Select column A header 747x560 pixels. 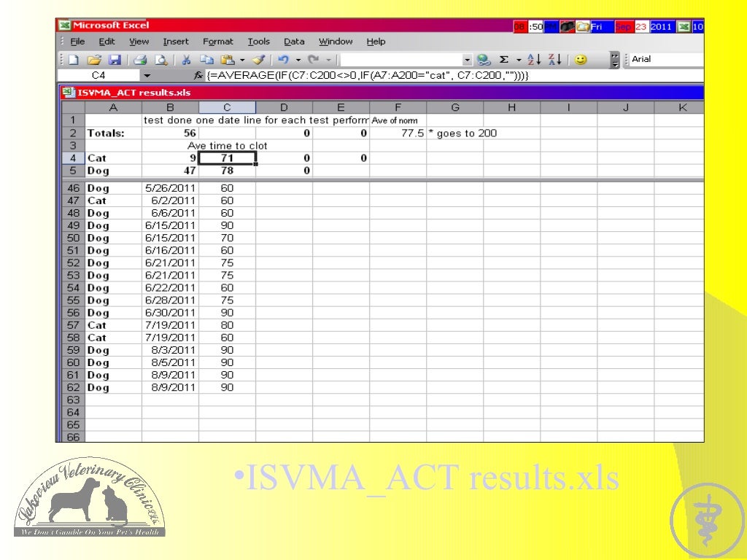(x=113, y=107)
